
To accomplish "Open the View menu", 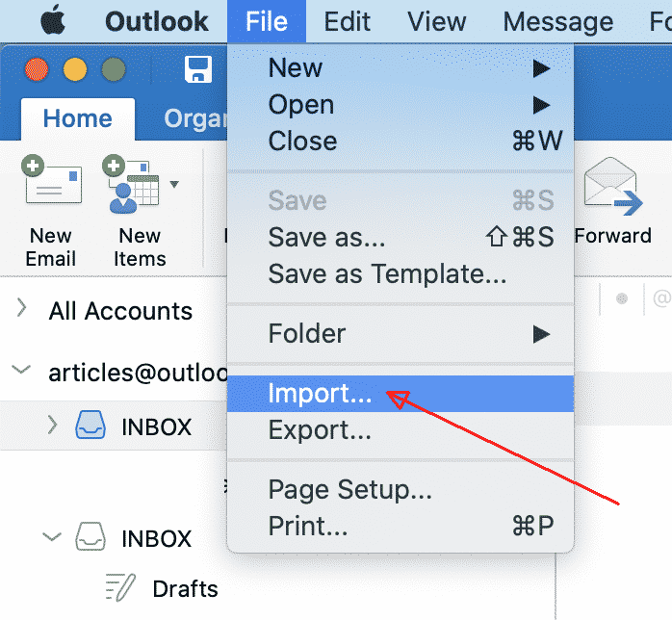I will [x=436, y=21].
